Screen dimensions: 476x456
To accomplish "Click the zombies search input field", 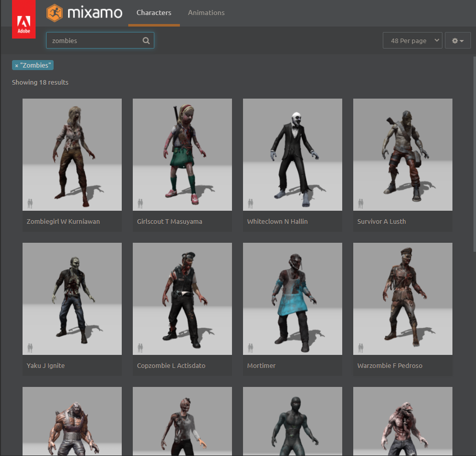I will click(x=100, y=41).
